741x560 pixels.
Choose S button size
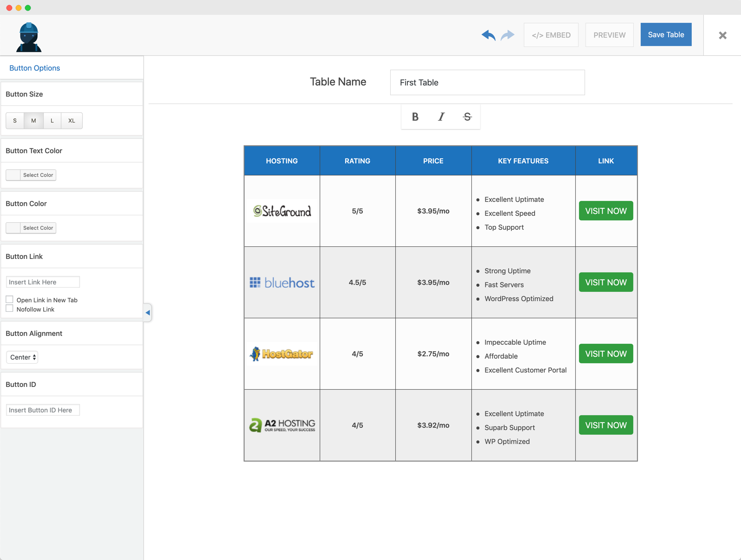(15, 121)
